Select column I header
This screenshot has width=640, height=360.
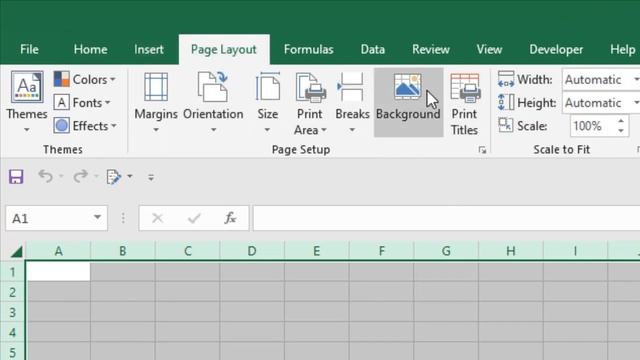575,251
